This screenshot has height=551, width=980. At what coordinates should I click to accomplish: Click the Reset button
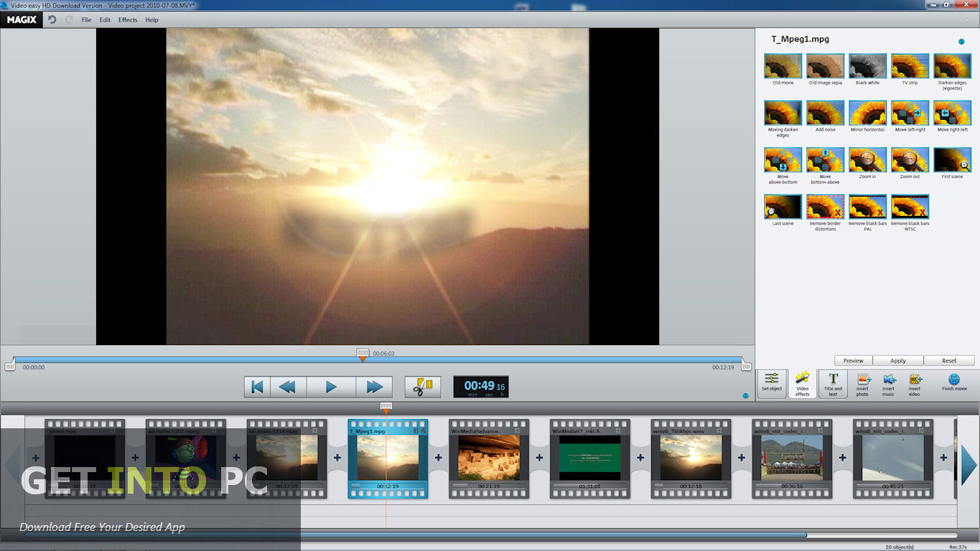[949, 360]
